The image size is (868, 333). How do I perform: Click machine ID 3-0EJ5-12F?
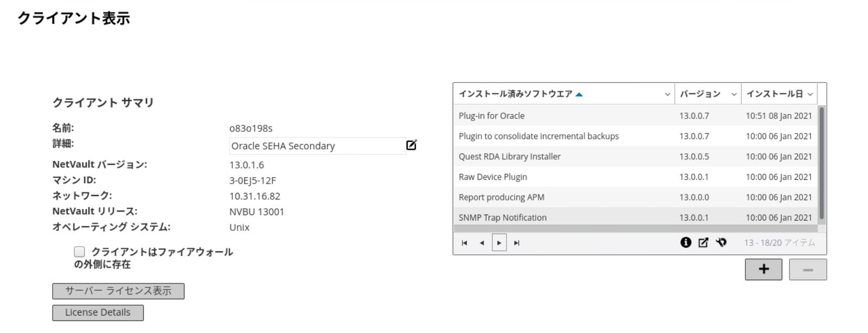coord(252,181)
